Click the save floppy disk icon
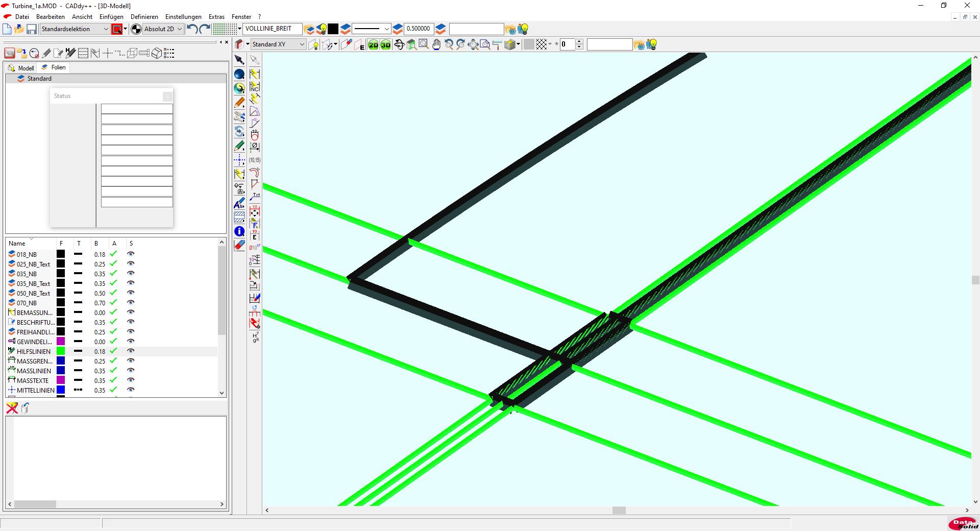The image size is (980, 531). 32,29
